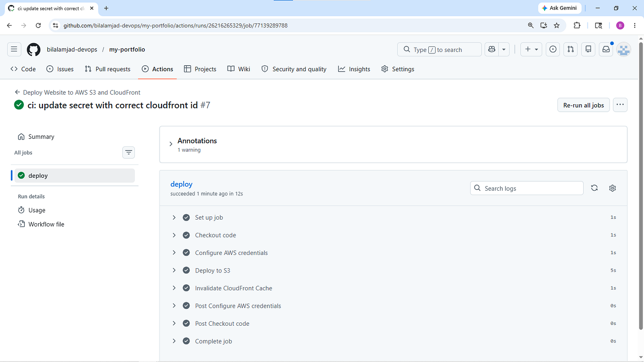Click Ask Gemini button
The width and height of the screenshot is (644, 362).
[560, 8]
